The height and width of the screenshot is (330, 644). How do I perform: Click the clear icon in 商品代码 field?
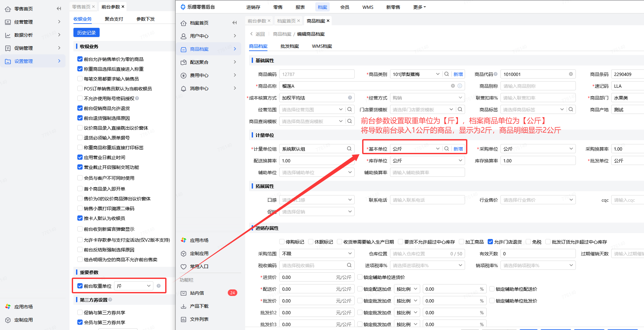point(571,74)
